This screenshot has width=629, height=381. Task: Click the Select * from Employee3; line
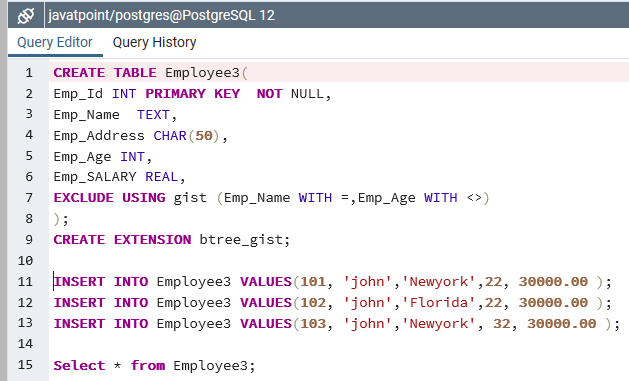154,365
